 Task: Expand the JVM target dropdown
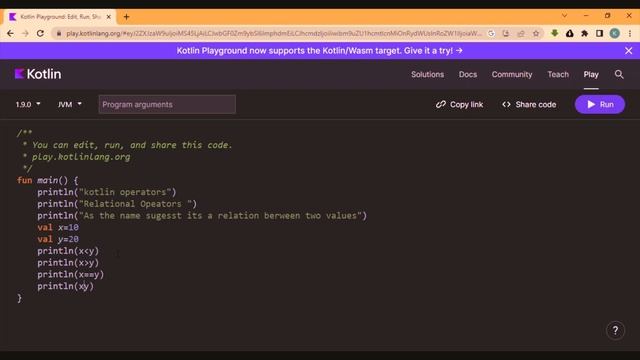69,104
